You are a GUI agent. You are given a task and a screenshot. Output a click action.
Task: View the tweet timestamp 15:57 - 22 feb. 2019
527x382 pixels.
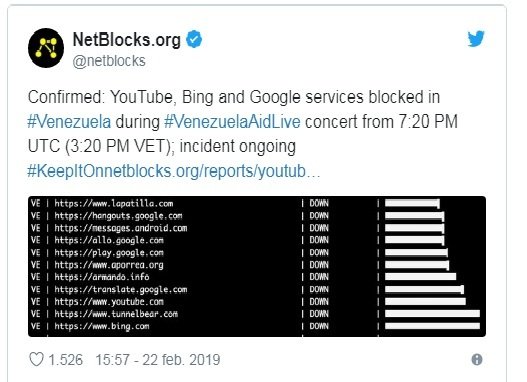[x=158, y=359]
